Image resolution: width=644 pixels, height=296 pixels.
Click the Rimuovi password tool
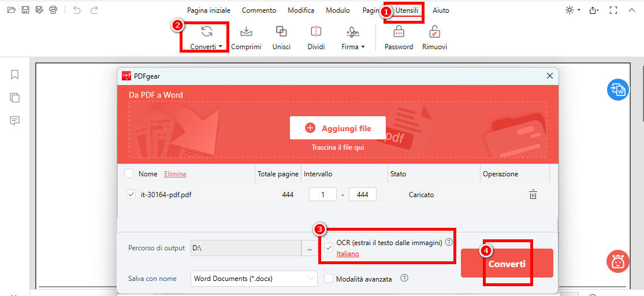[434, 38]
